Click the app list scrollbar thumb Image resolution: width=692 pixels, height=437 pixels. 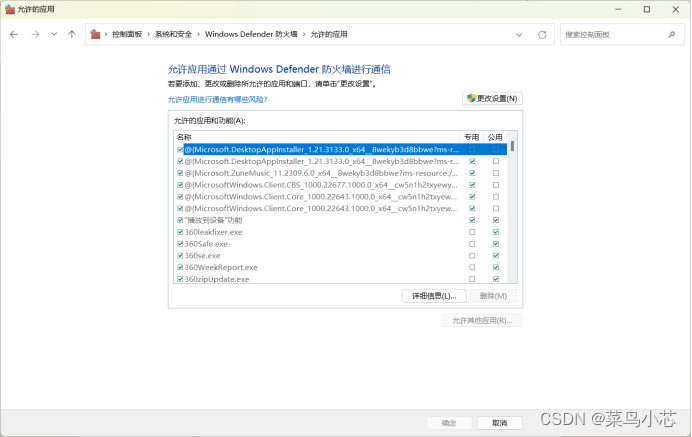(x=512, y=146)
